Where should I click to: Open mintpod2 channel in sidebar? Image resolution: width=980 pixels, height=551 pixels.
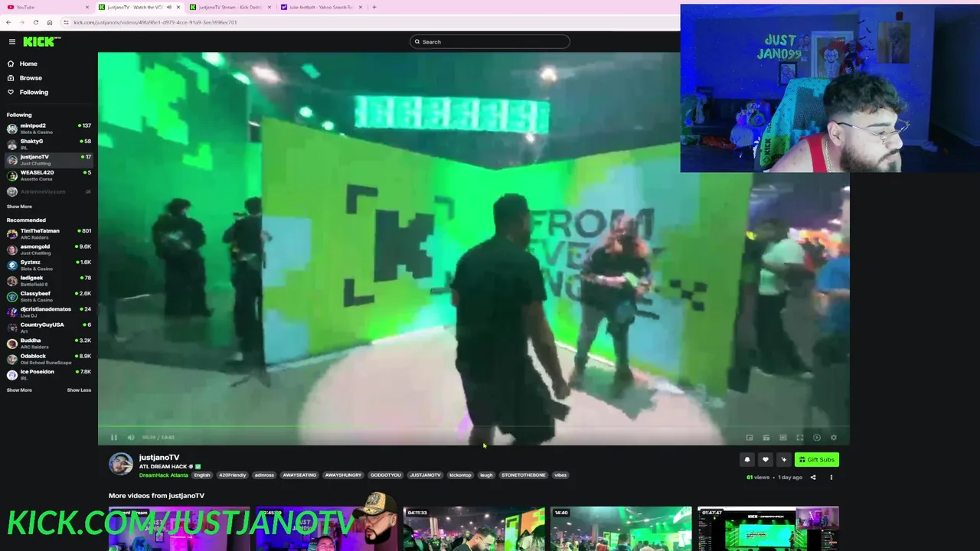coord(48,129)
